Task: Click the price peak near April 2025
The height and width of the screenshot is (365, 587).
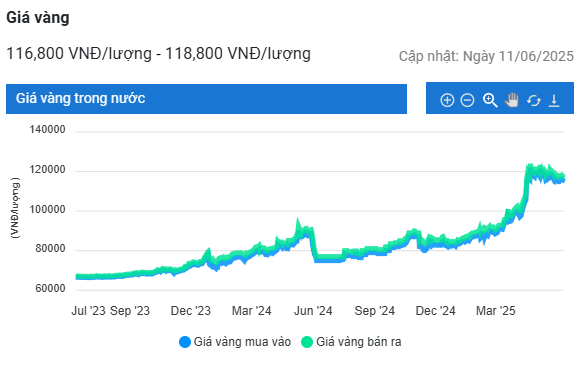Action: [x=530, y=167]
